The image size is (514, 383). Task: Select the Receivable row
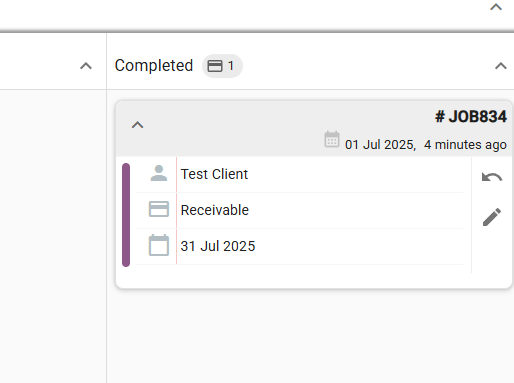coord(299,210)
